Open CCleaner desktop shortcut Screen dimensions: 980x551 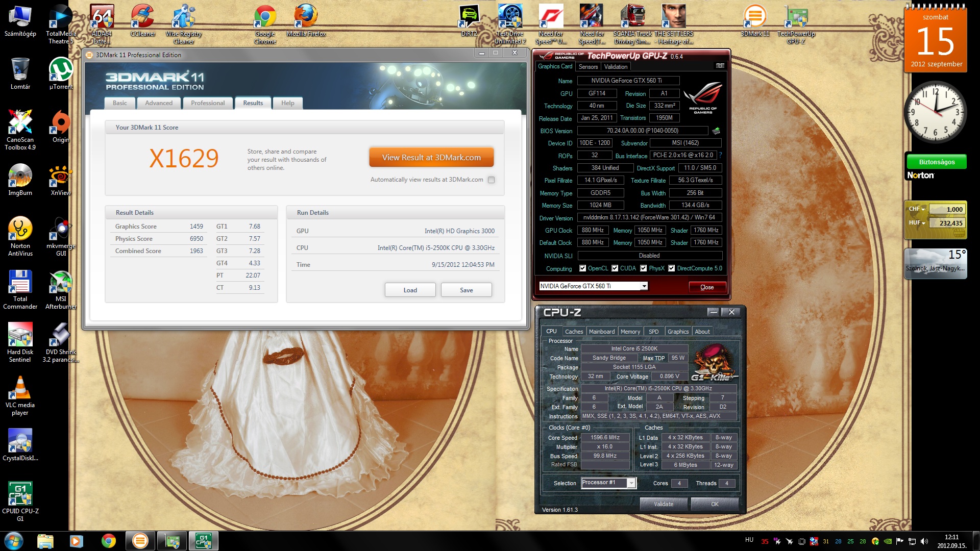tap(143, 20)
